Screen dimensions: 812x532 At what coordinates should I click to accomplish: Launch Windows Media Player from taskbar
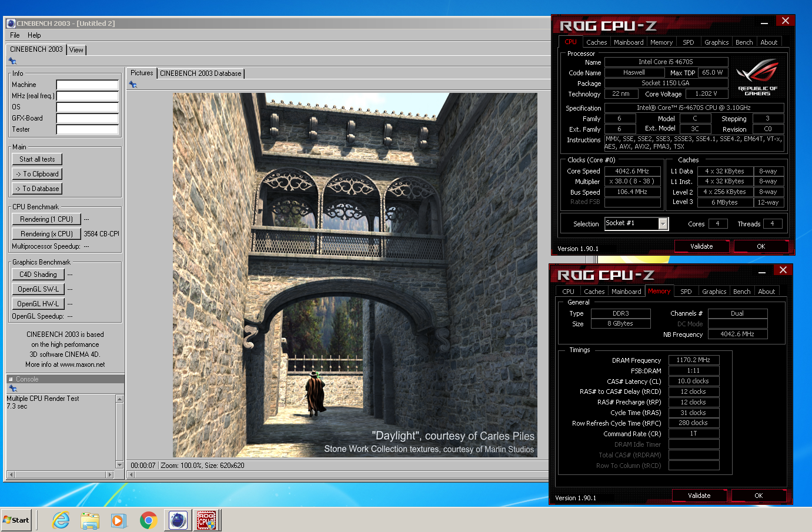pos(119,520)
